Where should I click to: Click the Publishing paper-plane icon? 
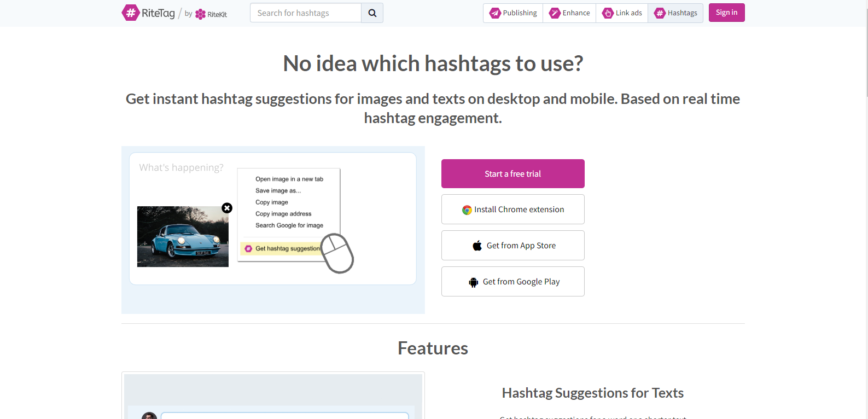pos(495,13)
